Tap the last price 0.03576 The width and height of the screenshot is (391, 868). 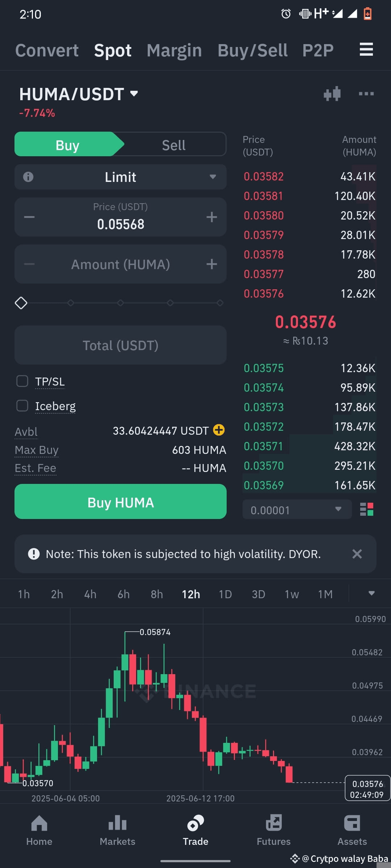tap(306, 322)
